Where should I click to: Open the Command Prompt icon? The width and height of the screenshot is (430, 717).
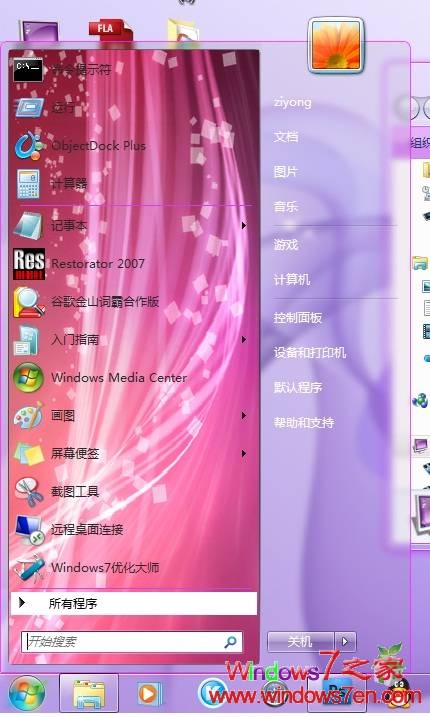click(x=28, y=70)
